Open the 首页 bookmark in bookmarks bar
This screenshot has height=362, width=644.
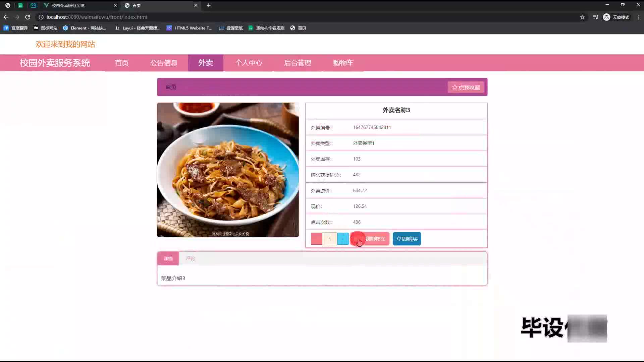pos(298,28)
